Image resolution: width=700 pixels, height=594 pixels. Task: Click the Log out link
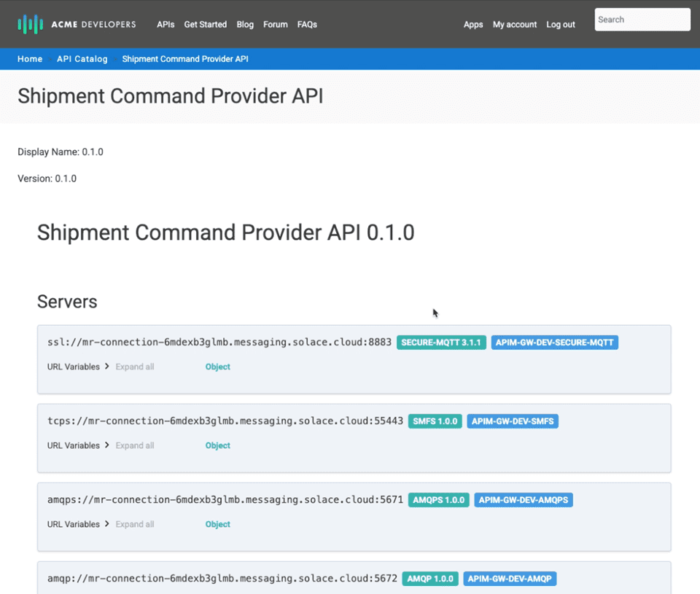(561, 24)
